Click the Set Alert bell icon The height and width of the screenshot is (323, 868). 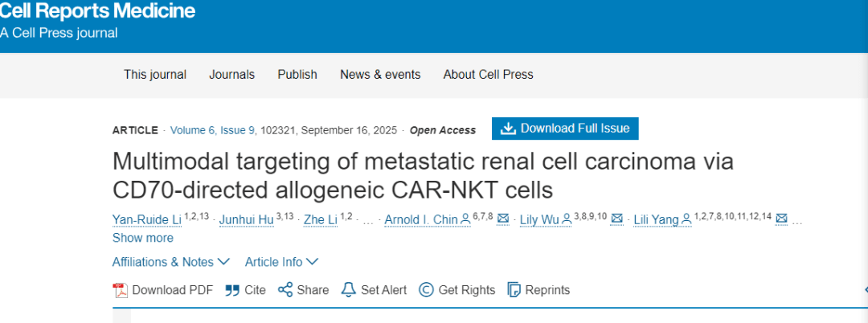point(348,290)
